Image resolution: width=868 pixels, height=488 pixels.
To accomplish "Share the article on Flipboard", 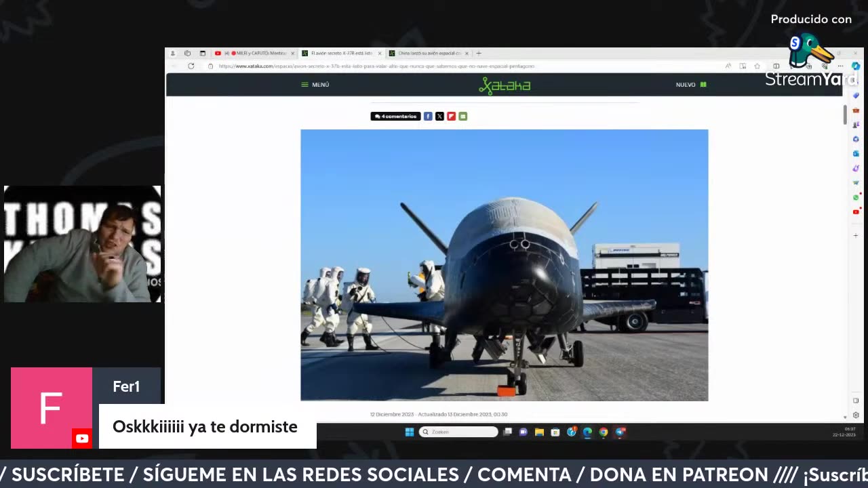I will pyautogui.click(x=451, y=117).
